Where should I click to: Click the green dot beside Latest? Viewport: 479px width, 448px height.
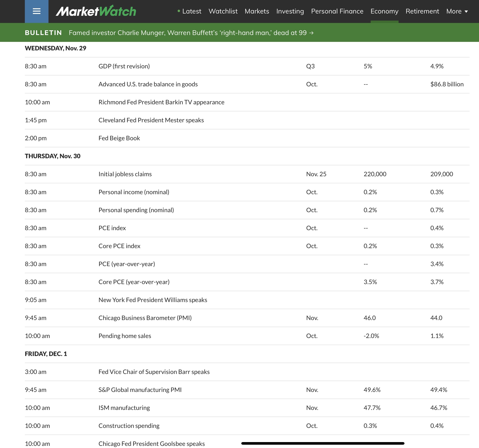[x=179, y=11]
